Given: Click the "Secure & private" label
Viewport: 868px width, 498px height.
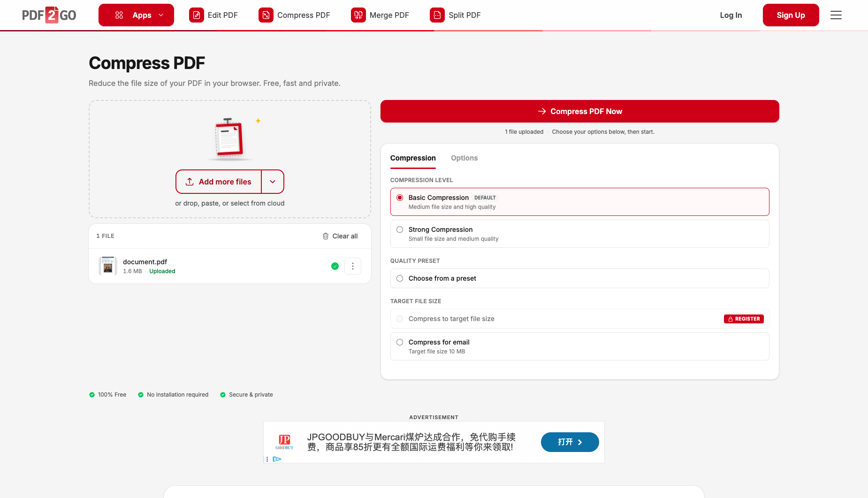Looking at the screenshot, I should click(251, 395).
